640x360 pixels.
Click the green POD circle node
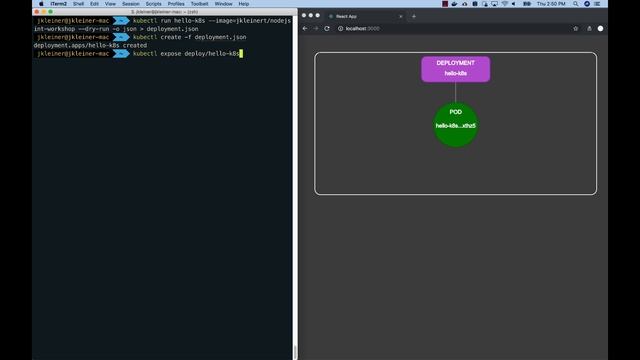click(456, 124)
